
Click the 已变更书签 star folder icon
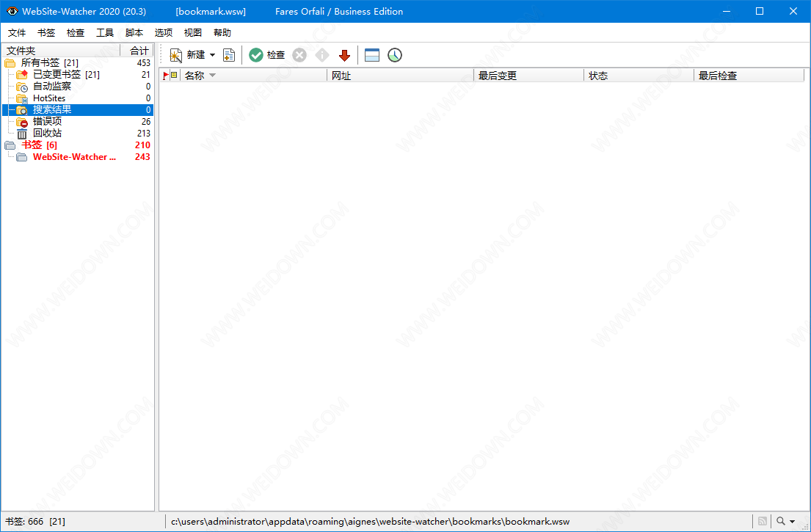[22, 75]
